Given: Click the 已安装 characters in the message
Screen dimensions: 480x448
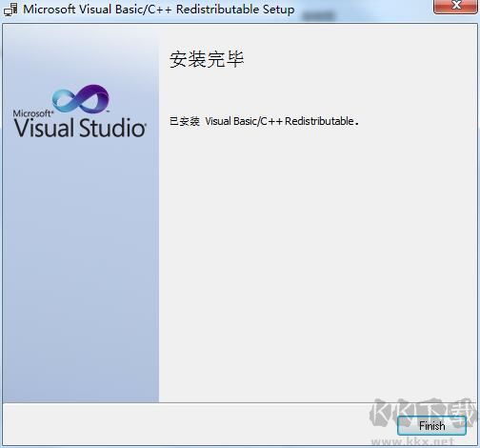Looking at the screenshot, I should click(x=185, y=121).
